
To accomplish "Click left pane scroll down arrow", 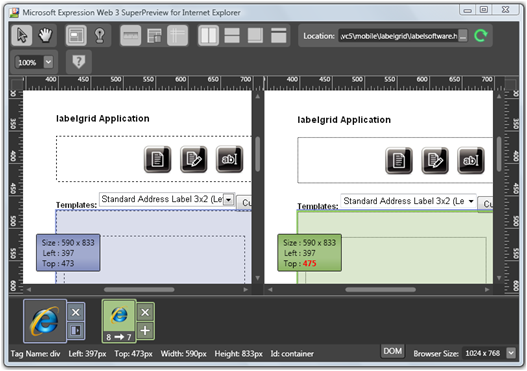I will [258, 278].
